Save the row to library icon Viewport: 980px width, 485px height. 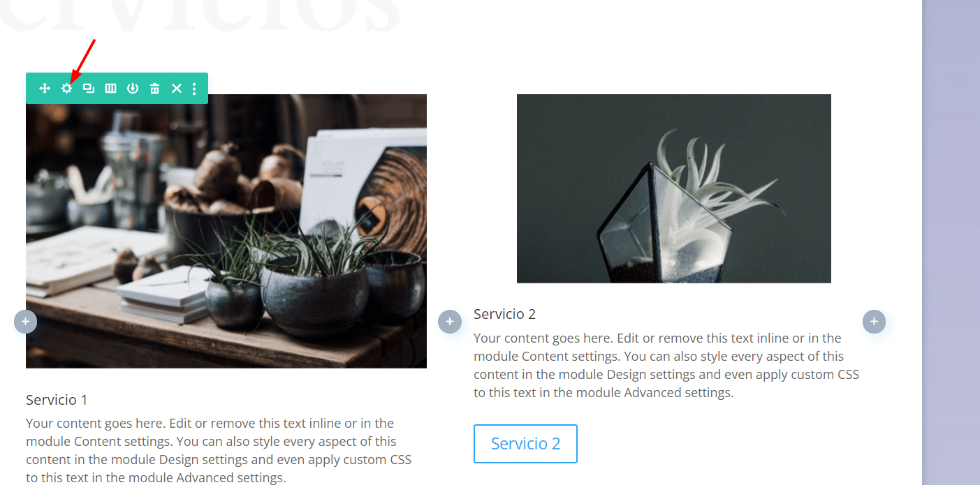coord(133,89)
